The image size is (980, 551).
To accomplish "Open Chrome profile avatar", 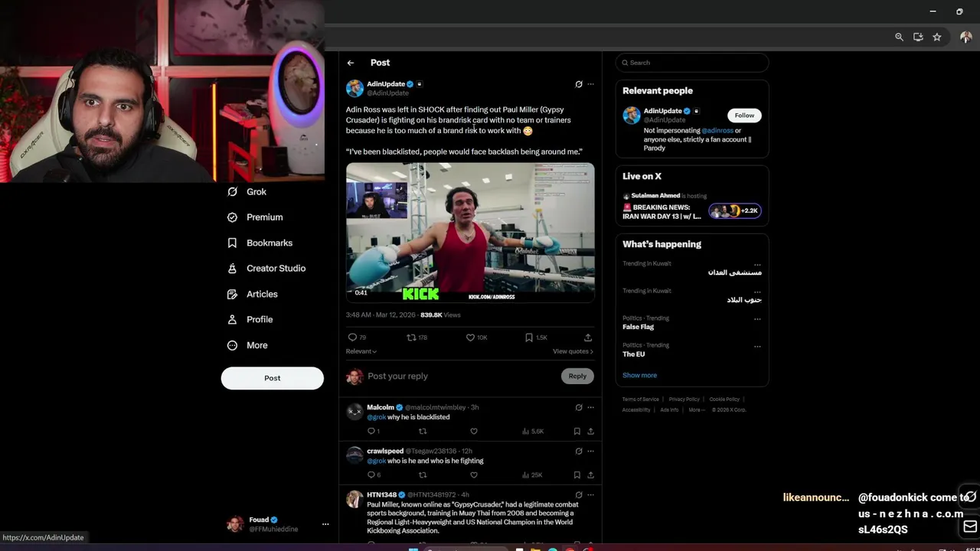I will (x=965, y=37).
